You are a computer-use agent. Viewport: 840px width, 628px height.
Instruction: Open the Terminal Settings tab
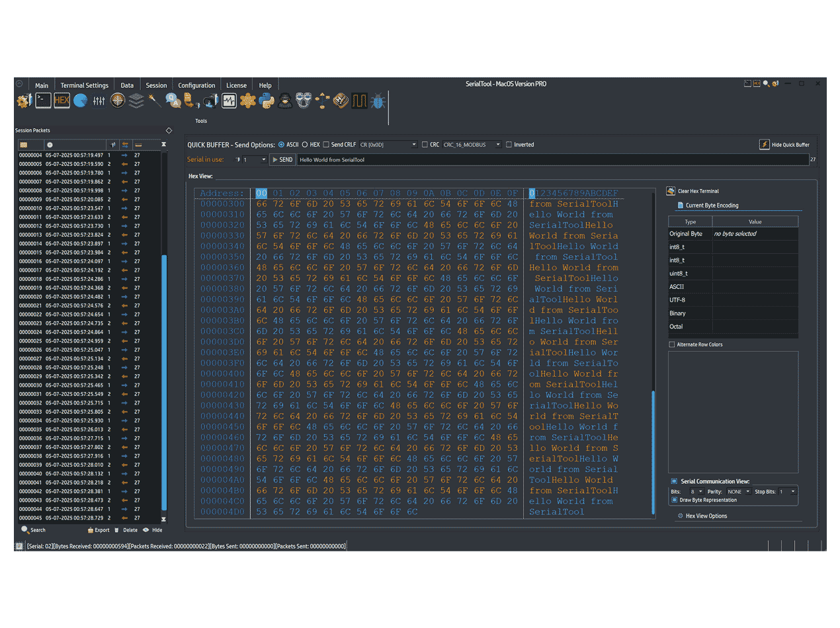pos(85,85)
